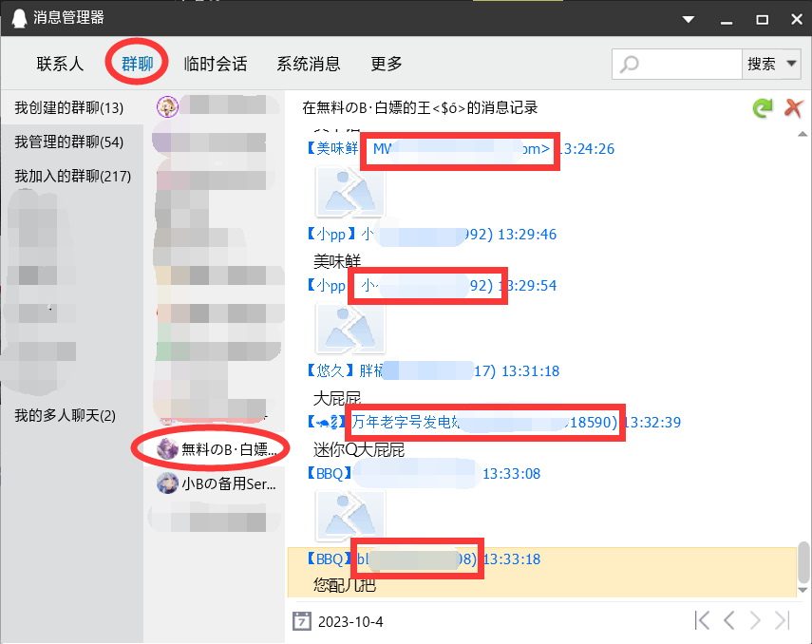
Task: Select the 小Bの备用Ser... group
Action: [217, 483]
